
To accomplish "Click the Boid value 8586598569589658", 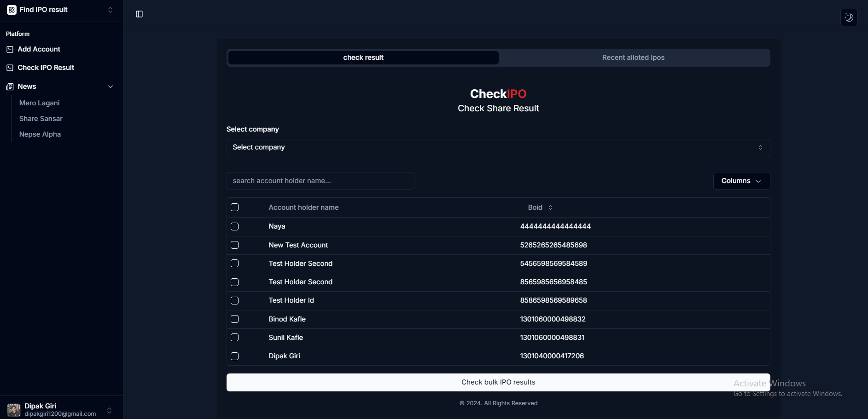I will point(553,300).
